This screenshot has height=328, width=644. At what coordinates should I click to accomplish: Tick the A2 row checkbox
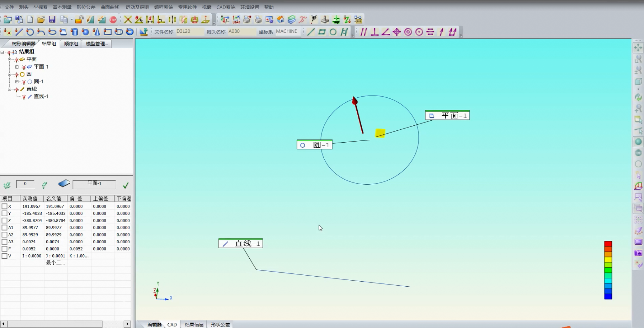click(x=4, y=235)
